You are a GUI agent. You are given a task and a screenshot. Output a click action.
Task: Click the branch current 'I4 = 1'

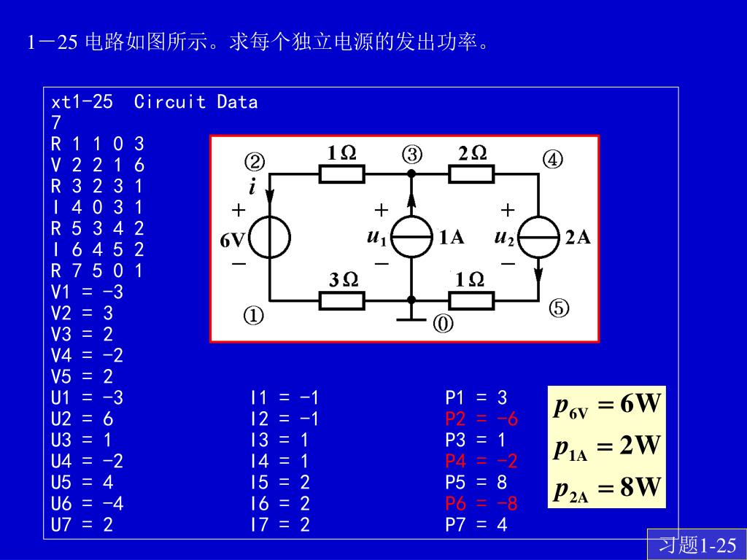pyautogui.click(x=279, y=461)
